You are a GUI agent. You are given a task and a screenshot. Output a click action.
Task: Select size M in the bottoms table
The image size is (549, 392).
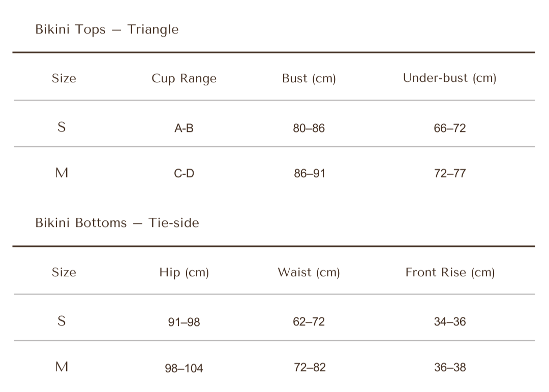click(x=62, y=367)
